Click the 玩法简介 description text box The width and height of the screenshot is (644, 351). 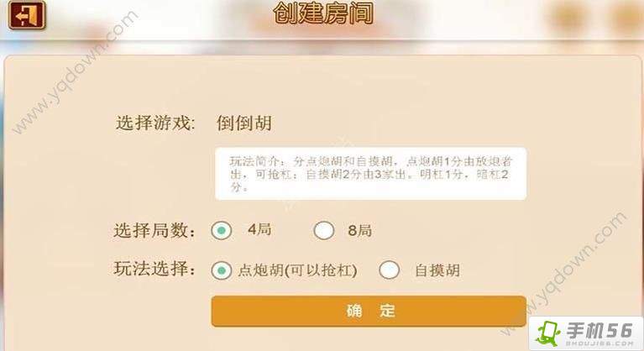point(370,173)
